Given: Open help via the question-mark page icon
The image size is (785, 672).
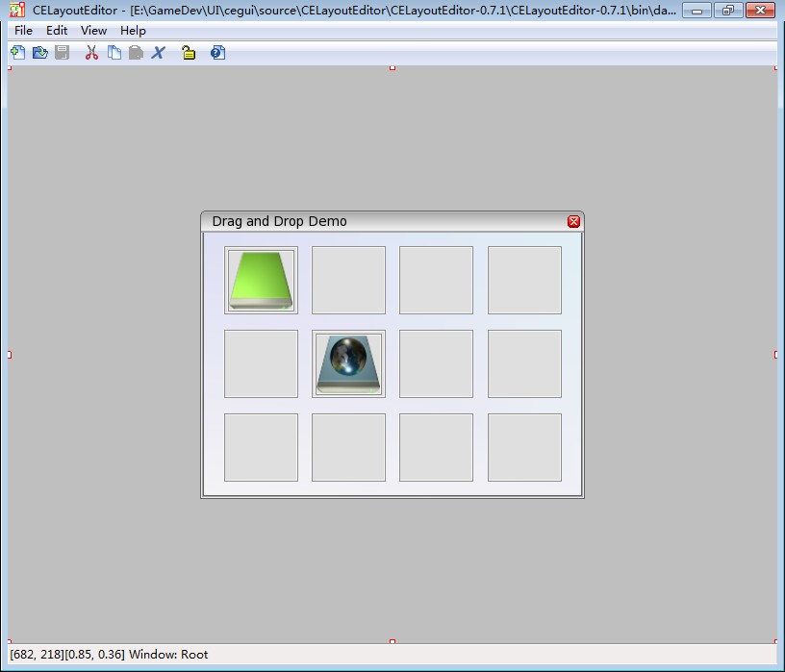Looking at the screenshot, I should tap(217, 53).
